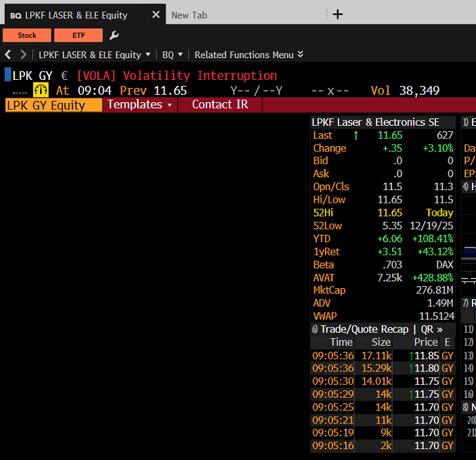476x460 pixels.
Task: Click the Price column header
Action: pos(426,342)
